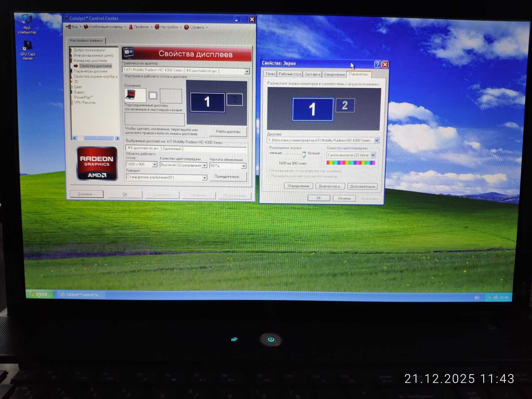Screen dimensions: 532x399
Task: Click Отмена in Свойства: Экран dialog
Action: tap(344, 199)
